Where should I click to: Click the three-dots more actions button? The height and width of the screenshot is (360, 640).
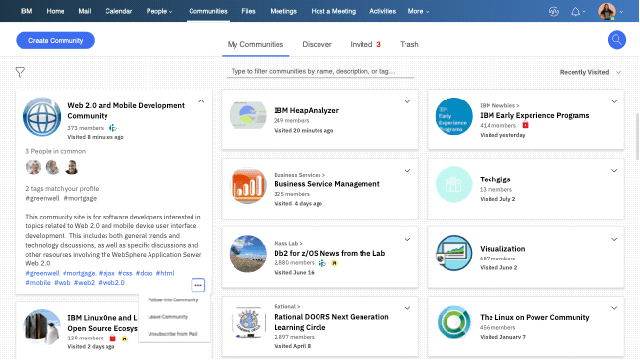[198, 285]
